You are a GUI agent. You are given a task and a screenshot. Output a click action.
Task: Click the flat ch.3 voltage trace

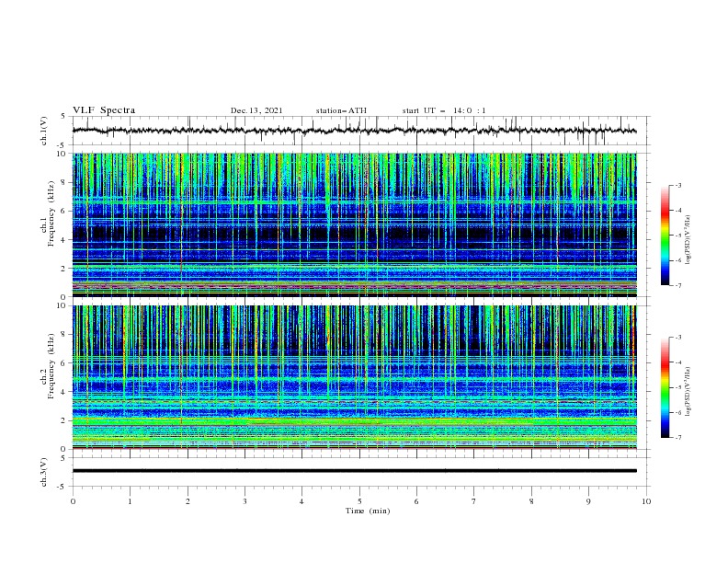coord(355,471)
